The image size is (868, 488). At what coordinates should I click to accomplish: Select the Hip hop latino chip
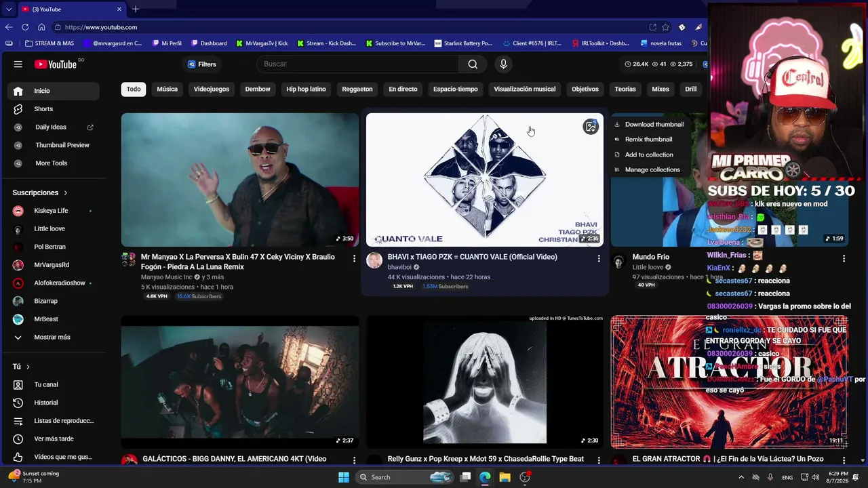[306, 89]
